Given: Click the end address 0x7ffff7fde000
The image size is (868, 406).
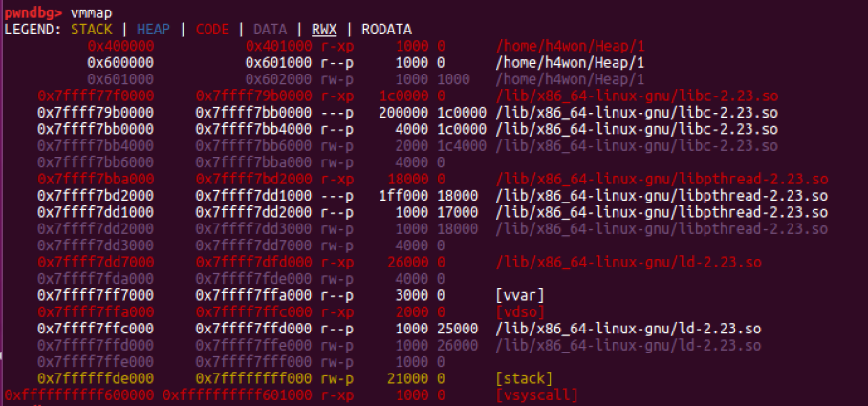Looking at the screenshot, I should pyautogui.click(x=253, y=278).
